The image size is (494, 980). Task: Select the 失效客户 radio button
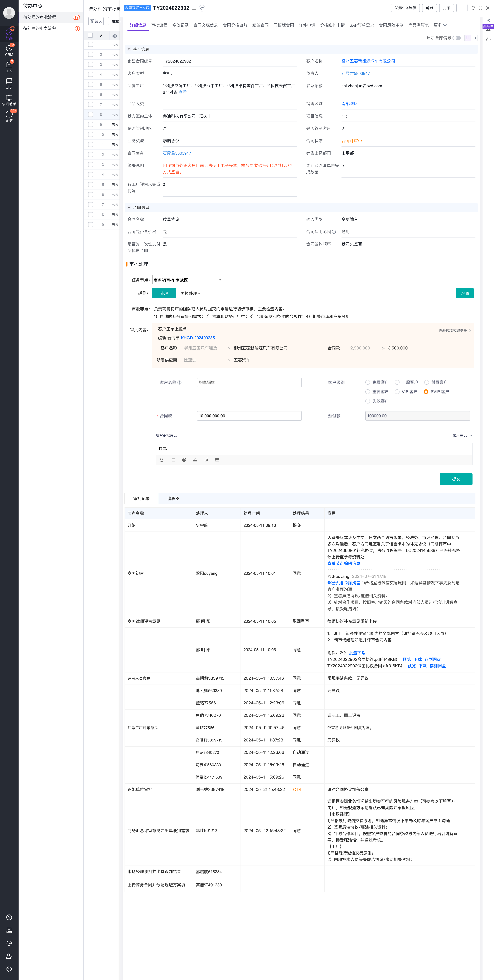pos(368,401)
